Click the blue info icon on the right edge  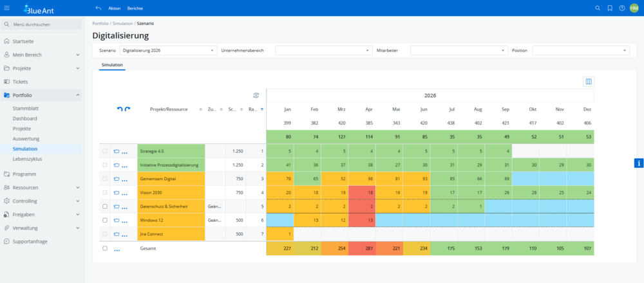[x=638, y=163]
